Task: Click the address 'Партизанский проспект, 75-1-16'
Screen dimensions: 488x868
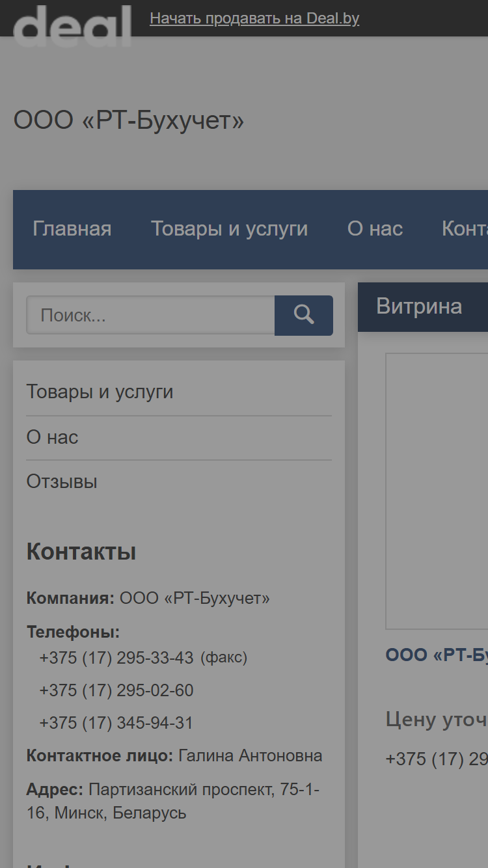Action: tap(173, 801)
